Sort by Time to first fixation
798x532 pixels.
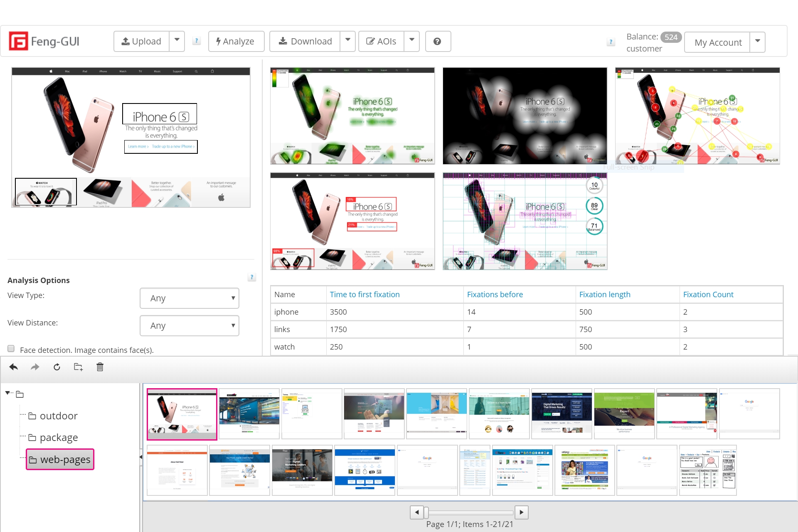[x=365, y=295]
